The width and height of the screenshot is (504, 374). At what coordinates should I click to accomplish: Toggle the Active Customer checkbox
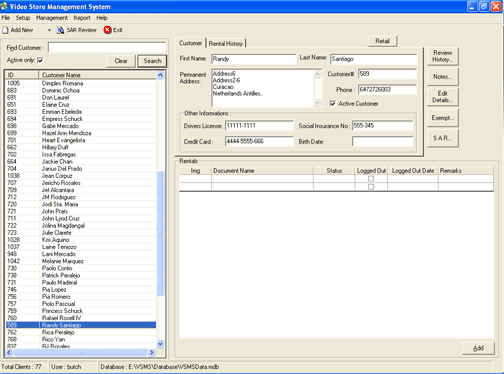click(x=333, y=104)
